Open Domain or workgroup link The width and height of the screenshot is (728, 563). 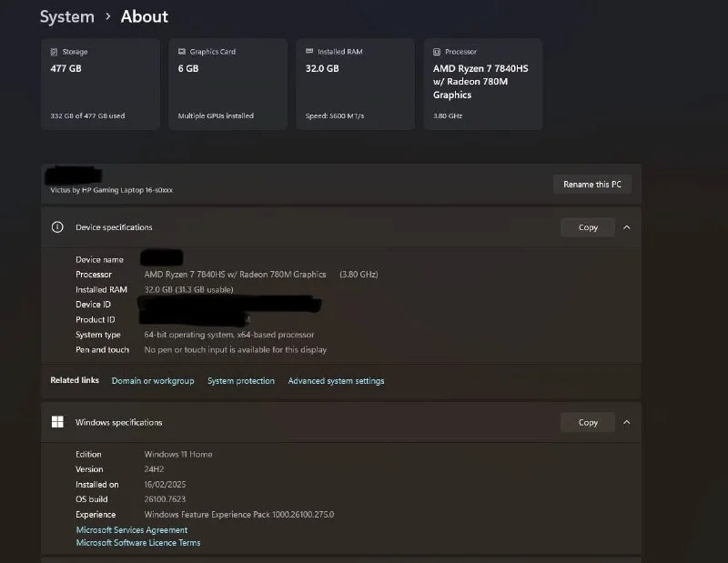point(153,381)
